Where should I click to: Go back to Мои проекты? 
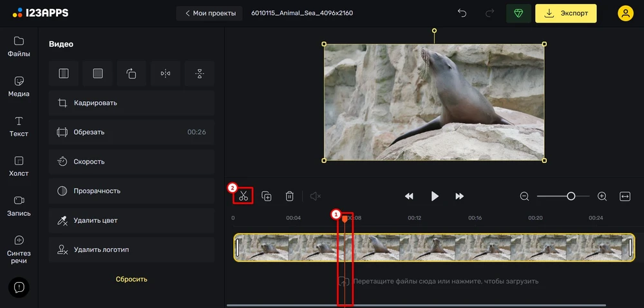[209, 13]
